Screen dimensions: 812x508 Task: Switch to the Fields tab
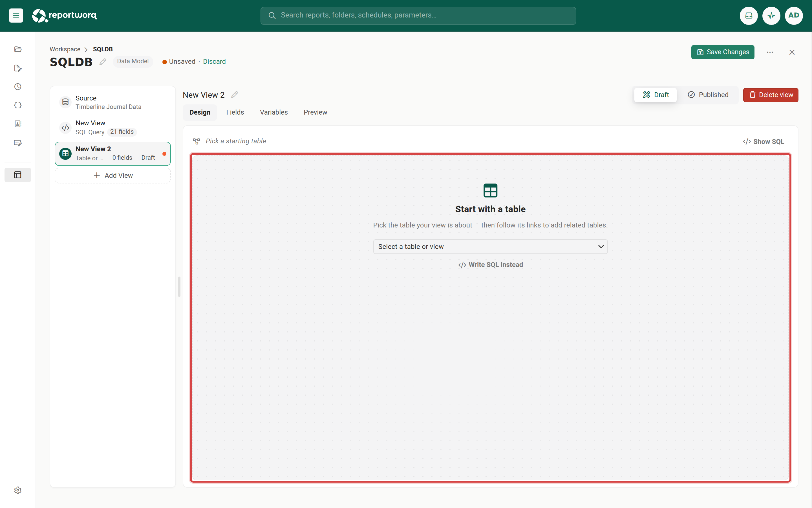235,112
